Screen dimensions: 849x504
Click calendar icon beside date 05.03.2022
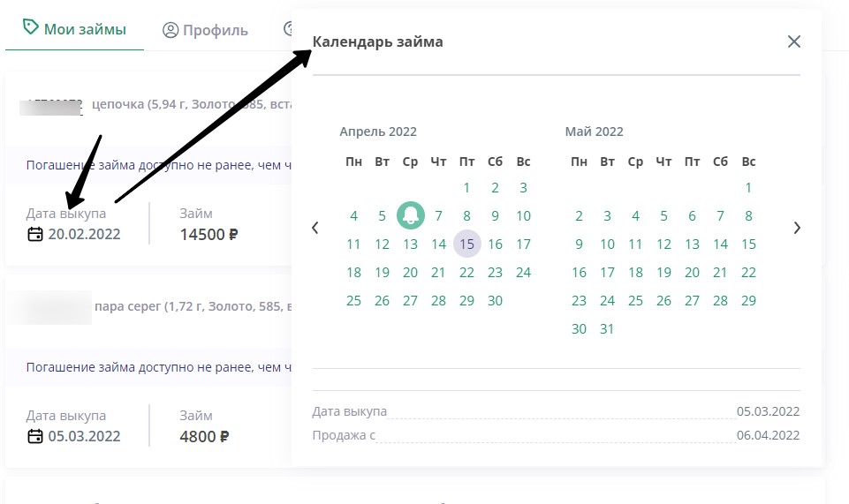[x=35, y=436]
